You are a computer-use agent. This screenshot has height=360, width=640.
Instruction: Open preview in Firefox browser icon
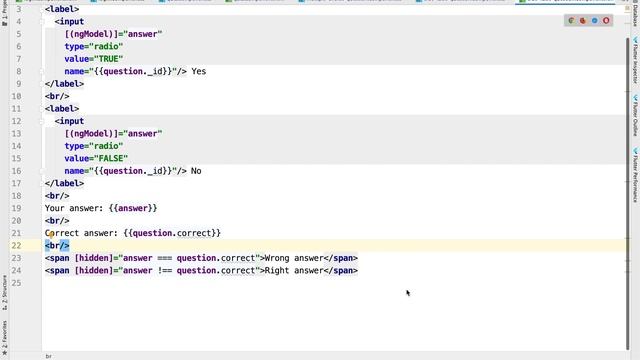pyautogui.click(x=583, y=20)
